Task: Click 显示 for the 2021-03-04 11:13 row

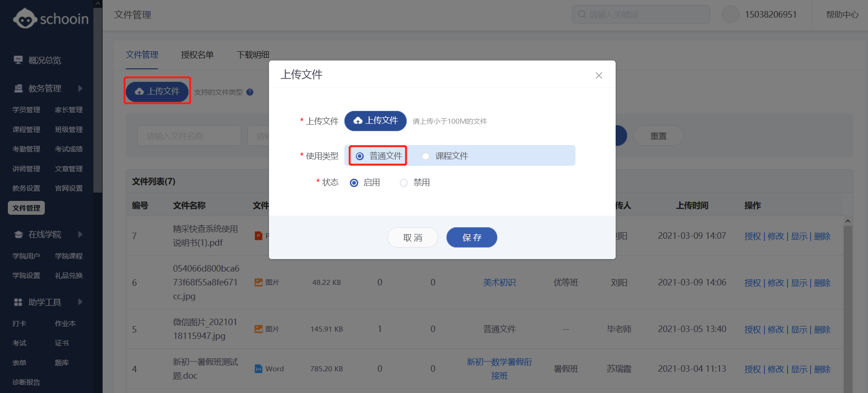Action: (x=799, y=369)
